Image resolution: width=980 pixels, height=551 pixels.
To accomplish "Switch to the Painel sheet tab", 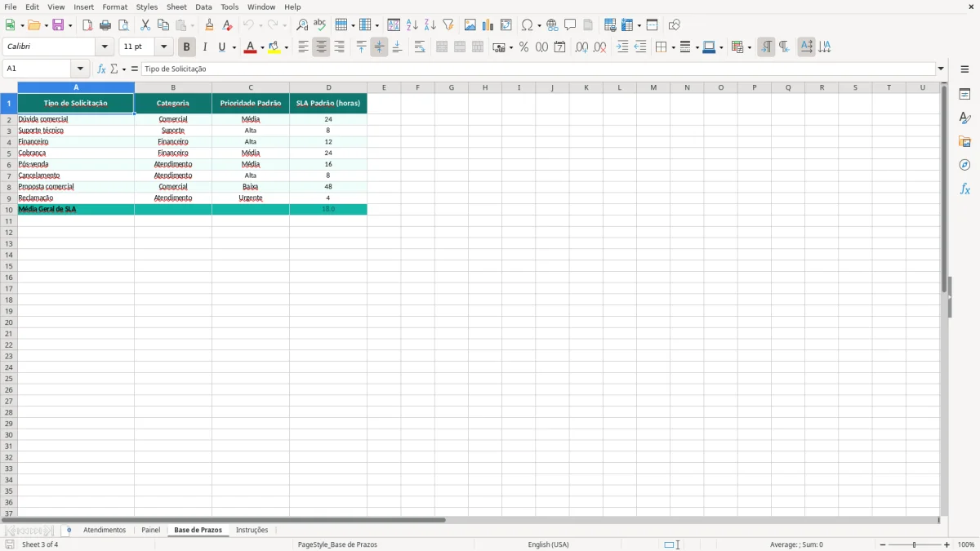I will point(151,530).
